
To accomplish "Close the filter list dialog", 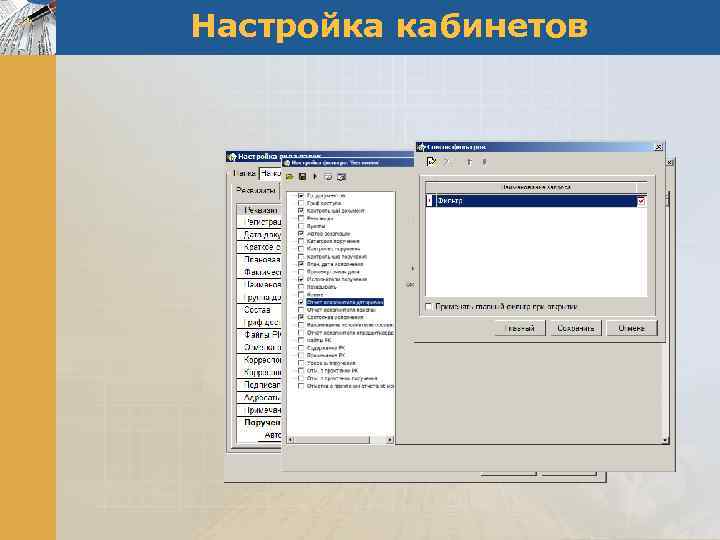I will [x=658, y=147].
